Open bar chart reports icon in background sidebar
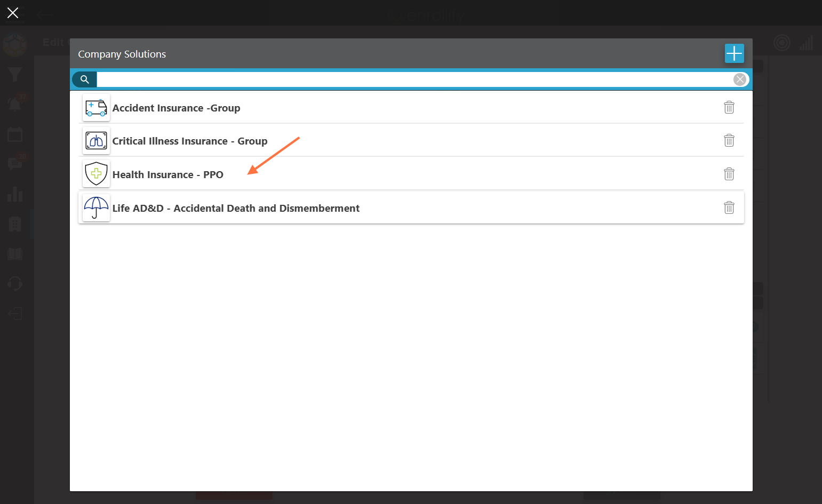The width and height of the screenshot is (822, 504). click(x=15, y=194)
